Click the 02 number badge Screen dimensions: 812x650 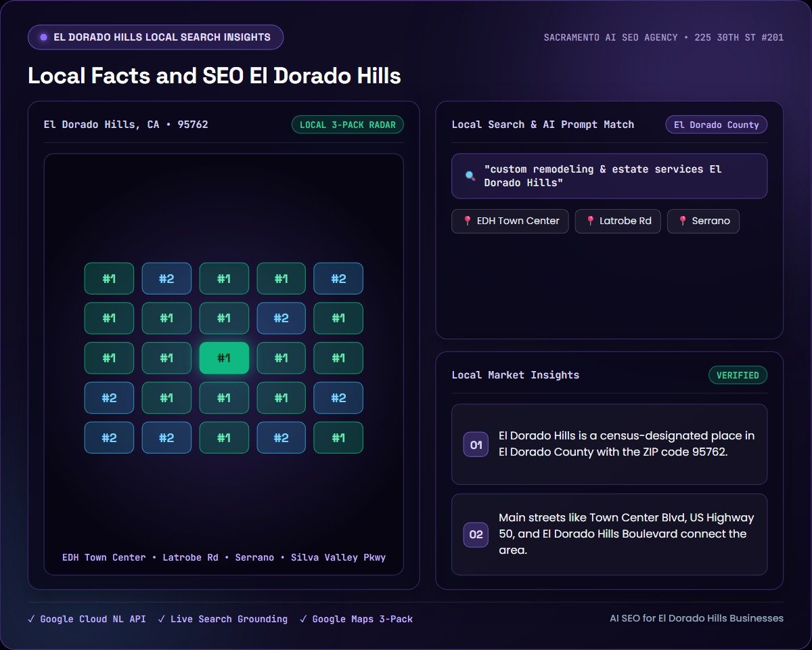point(476,534)
